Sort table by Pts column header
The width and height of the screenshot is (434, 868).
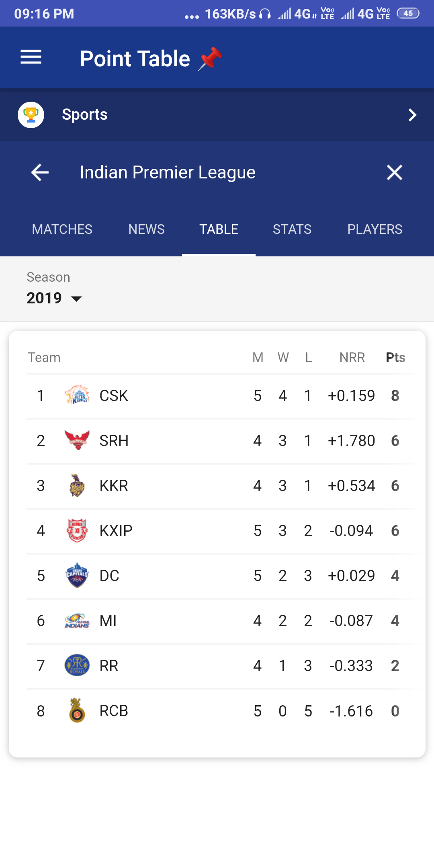click(x=395, y=357)
